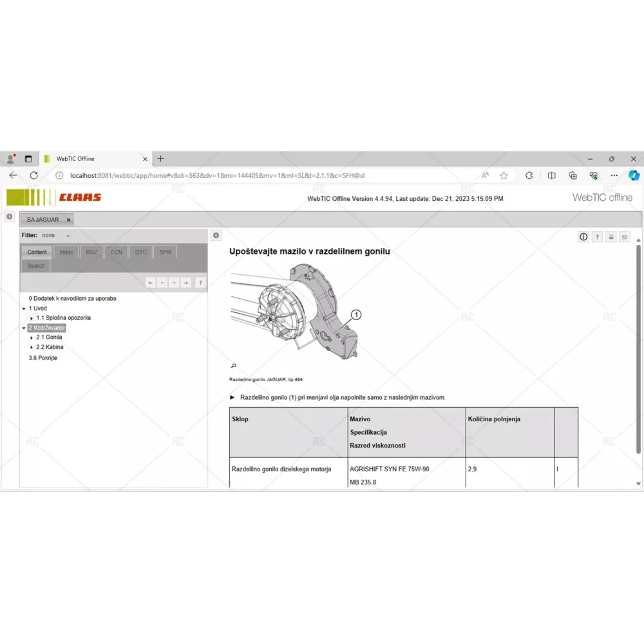Image resolution: width=644 pixels, height=644 pixels.
Task: Close the BA JAGUAR document tab
Action: [68, 220]
